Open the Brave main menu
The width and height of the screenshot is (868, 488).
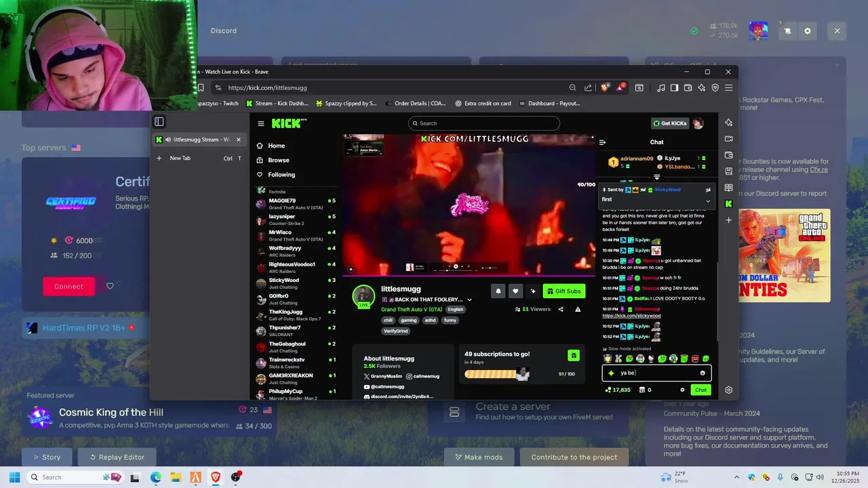click(728, 87)
